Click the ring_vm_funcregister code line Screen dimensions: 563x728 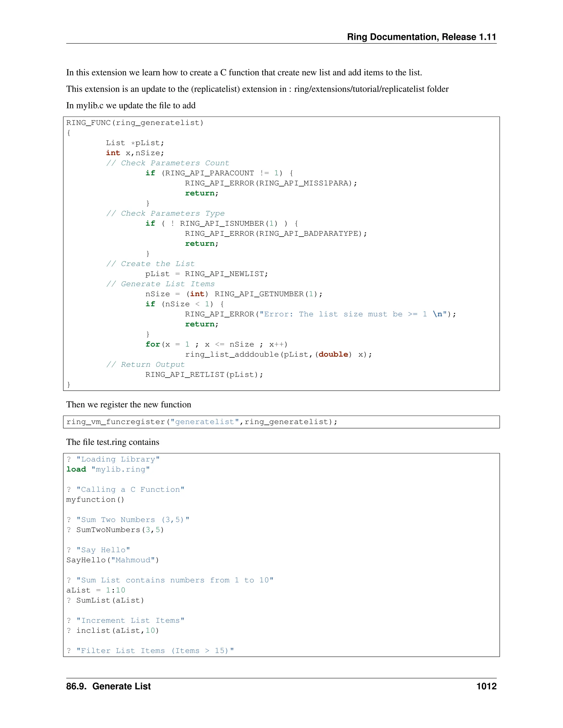202,422
